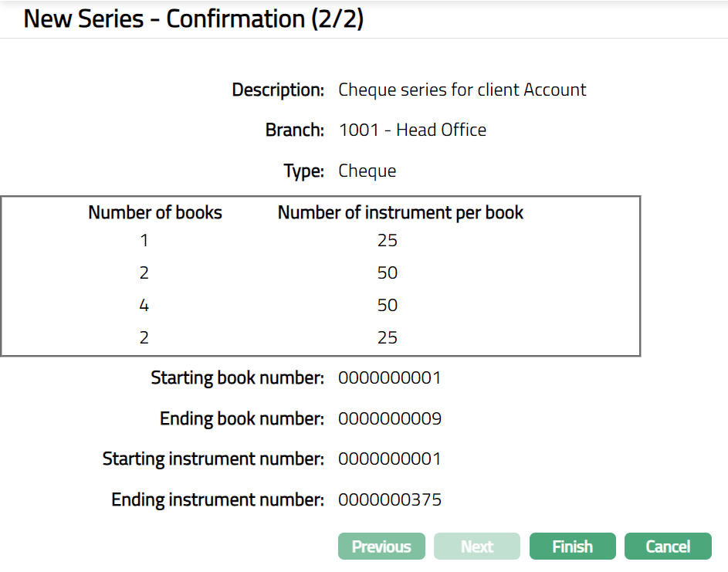Click the 'Branch:' label

294,130
